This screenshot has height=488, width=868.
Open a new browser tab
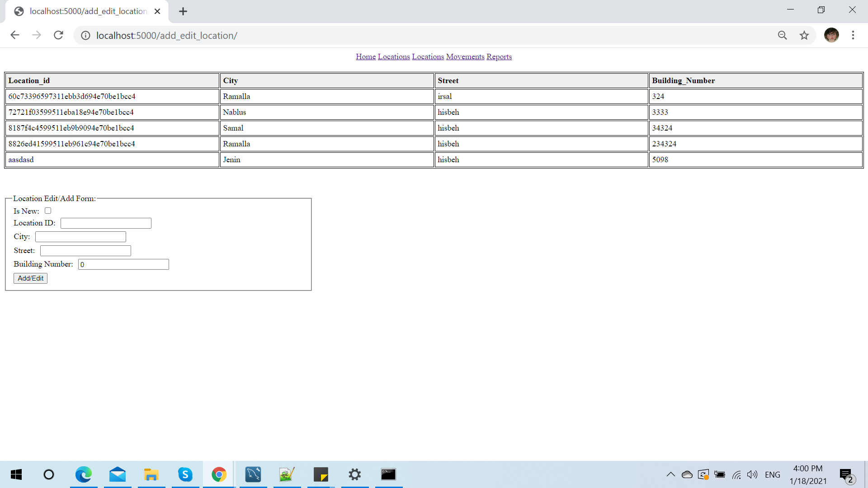(183, 11)
